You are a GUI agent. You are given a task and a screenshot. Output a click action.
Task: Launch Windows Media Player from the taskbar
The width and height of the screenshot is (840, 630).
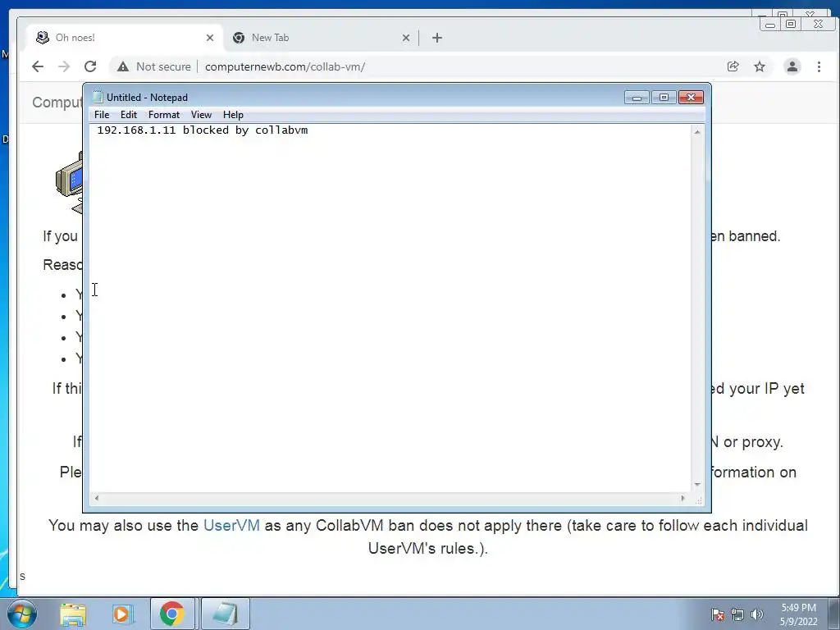[122, 614]
